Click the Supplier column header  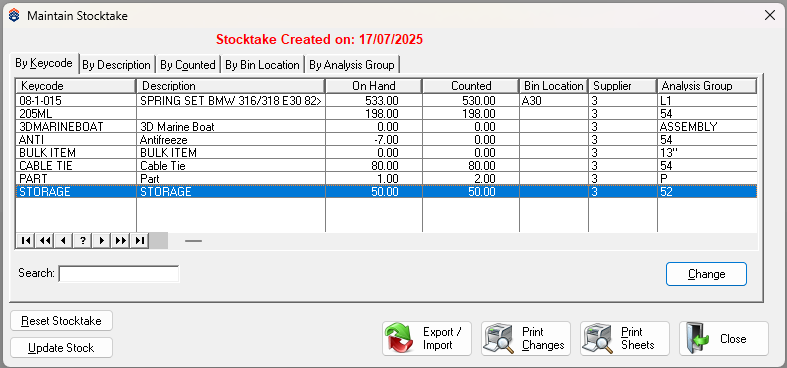pyautogui.click(x=623, y=86)
